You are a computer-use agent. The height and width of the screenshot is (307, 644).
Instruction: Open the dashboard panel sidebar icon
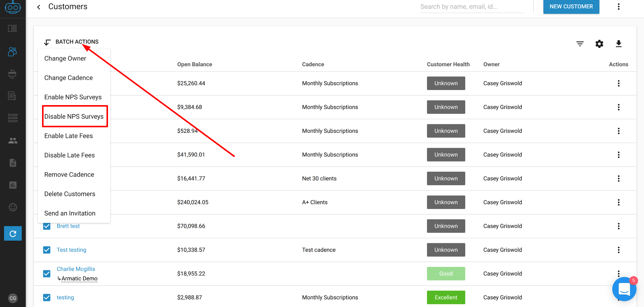pyautogui.click(x=12, y=28)
